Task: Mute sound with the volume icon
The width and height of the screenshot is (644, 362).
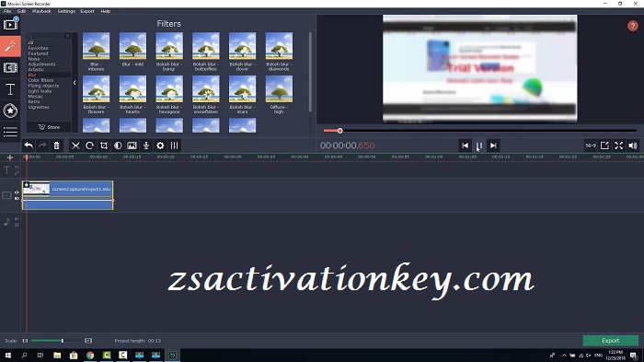Action: 633,146
